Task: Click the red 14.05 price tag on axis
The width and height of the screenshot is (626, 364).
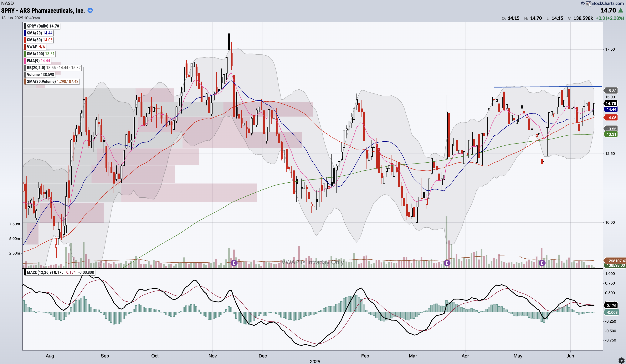Action: pos(611,118)
